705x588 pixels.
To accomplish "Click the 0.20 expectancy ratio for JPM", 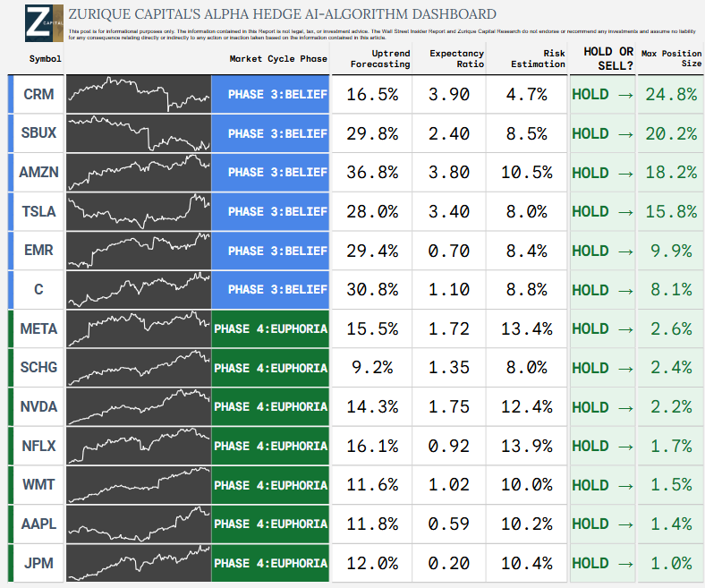I will 449,563.
